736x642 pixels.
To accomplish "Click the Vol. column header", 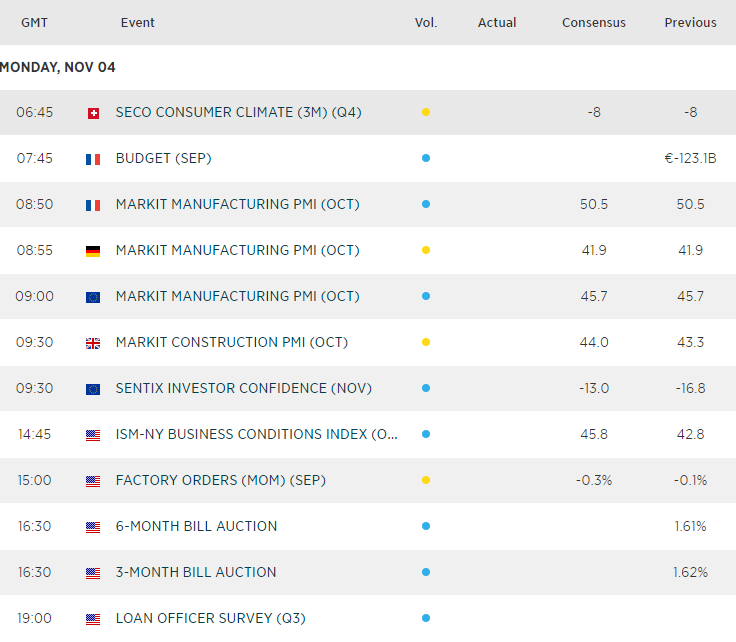I will point(426,23).
